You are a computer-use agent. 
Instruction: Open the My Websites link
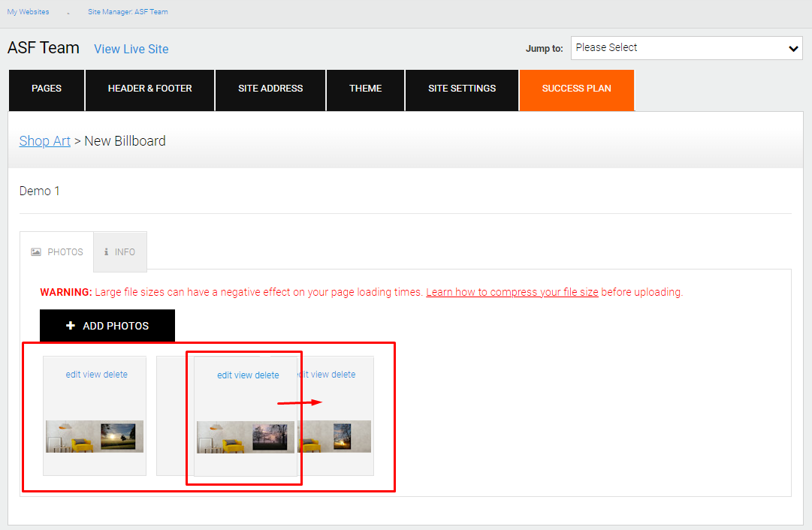pyautogui.click(x=28, y=12)
